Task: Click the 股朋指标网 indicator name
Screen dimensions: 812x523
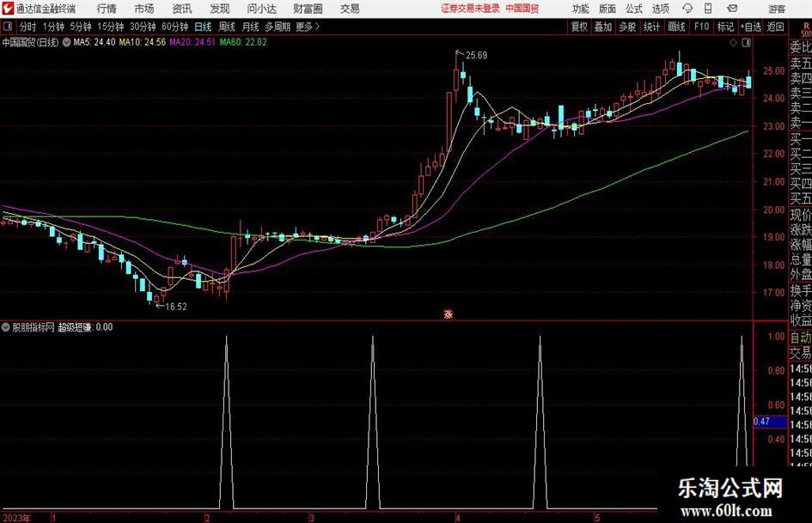Action: coord(34,327)
